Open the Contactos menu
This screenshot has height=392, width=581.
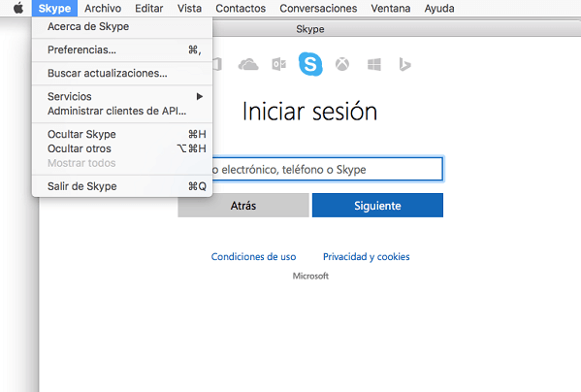(x=241, y=8)
